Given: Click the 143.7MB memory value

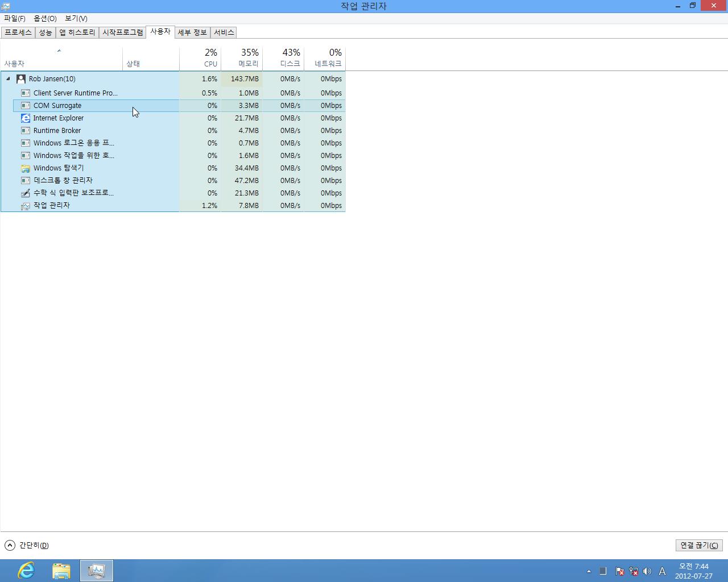Looking at the screenshot, I should tap(245, 79).
